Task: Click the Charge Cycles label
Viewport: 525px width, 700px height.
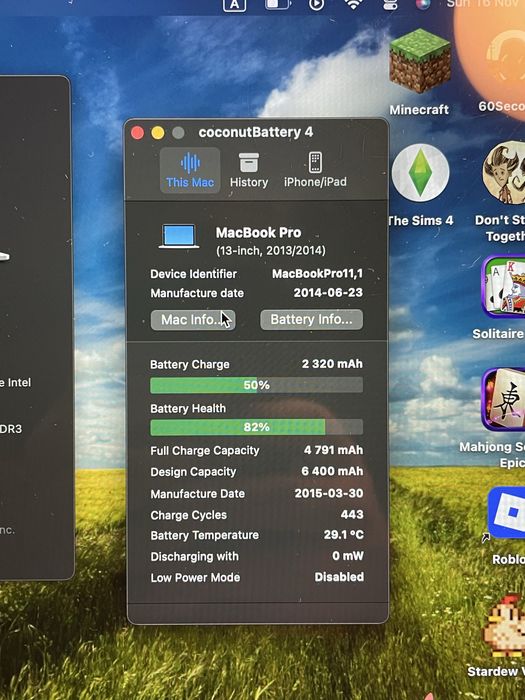Action: (x=188, y=515)
